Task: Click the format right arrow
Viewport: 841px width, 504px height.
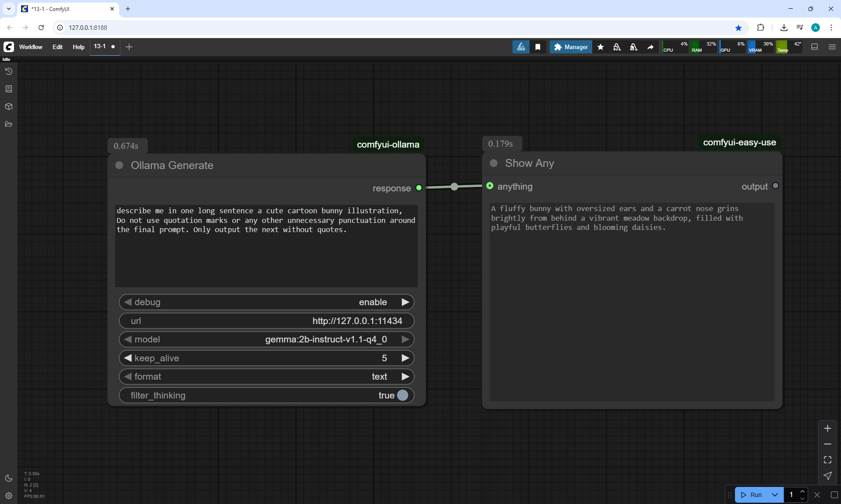Action: point(405,377)
